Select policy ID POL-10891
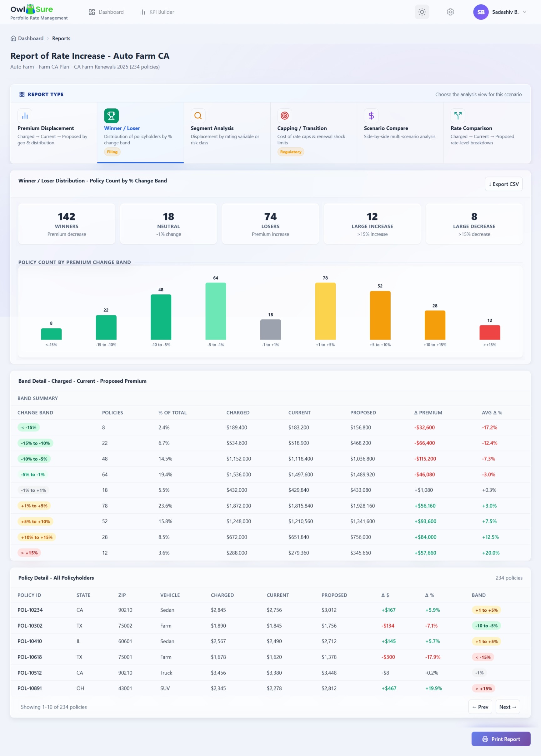 [x=30, y=688]
